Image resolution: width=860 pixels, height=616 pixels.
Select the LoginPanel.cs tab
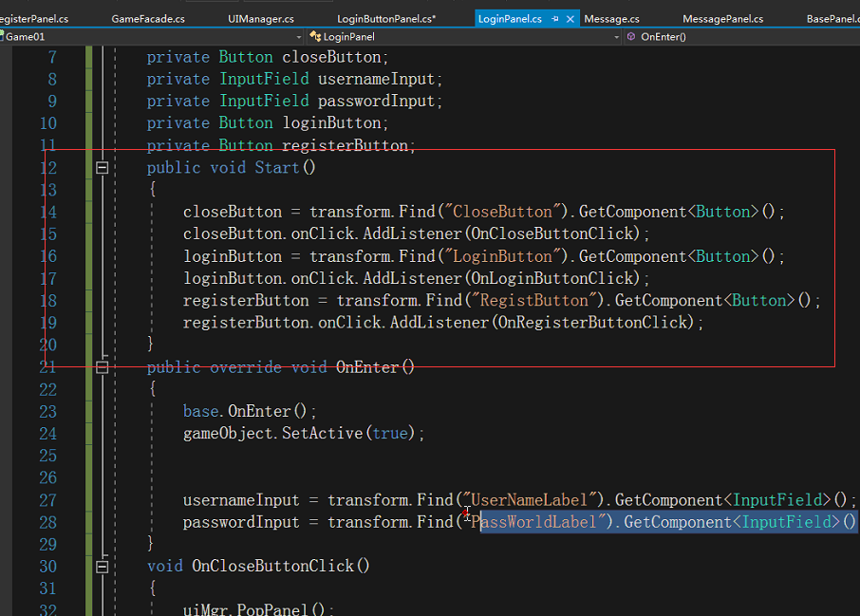pos(510,19)
